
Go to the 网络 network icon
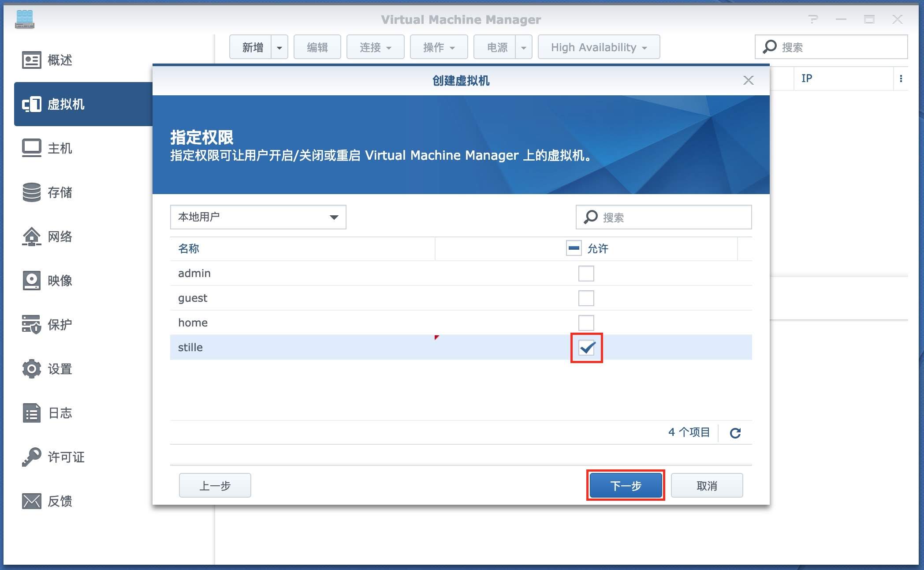click(x=32, y=236)
